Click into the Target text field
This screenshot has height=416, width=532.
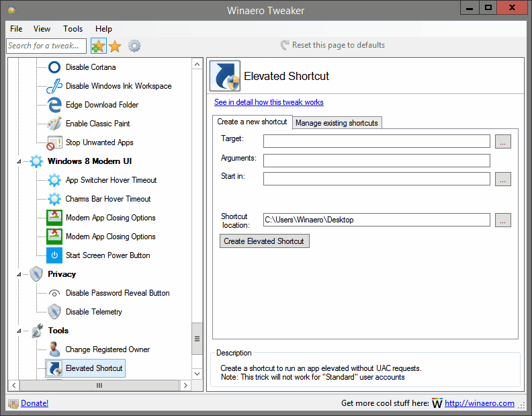(377, 141)
